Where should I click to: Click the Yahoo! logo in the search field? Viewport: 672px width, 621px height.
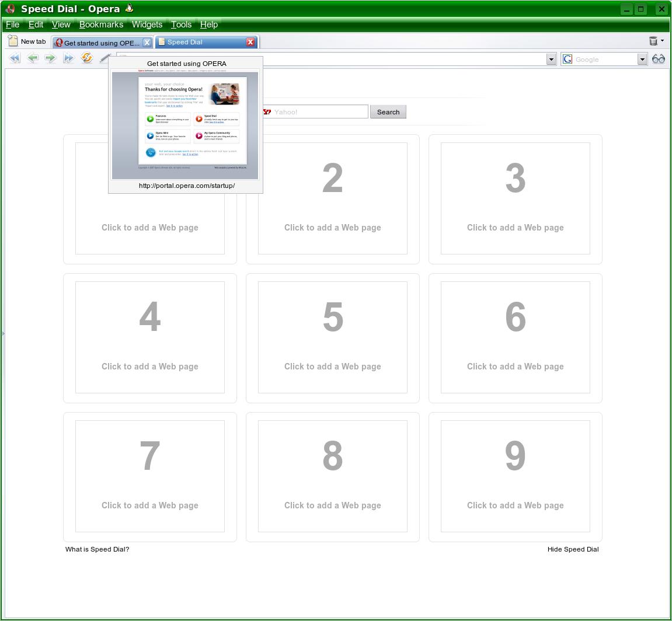click(x=267, y=112)
